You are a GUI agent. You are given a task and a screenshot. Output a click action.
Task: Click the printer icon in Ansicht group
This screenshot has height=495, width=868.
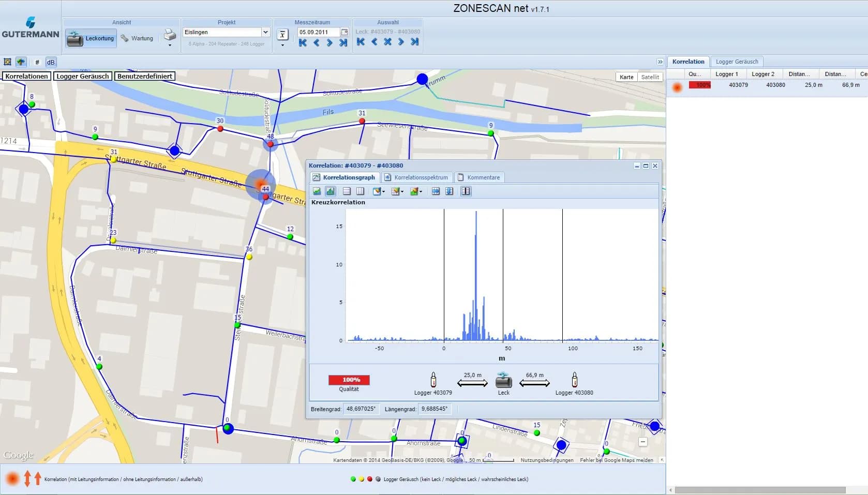pyautogui.click(x=170, y=35)
